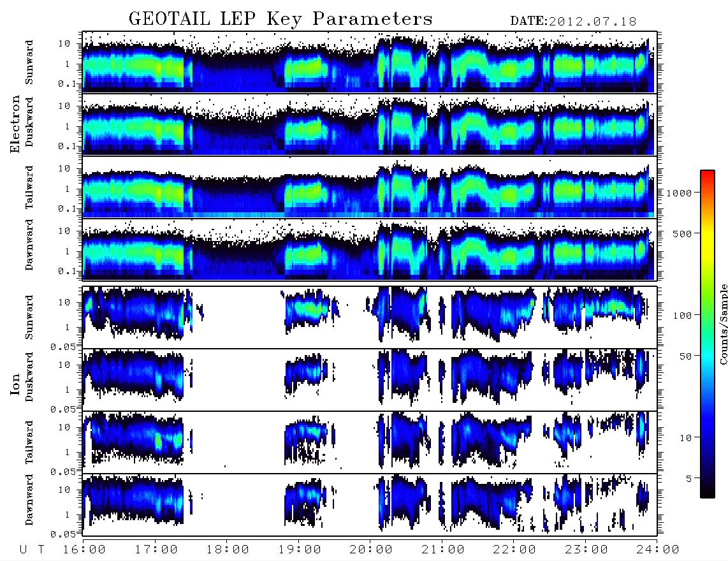Screen dimensions: 728x561
Task: Click the "U T" time axis label
Action: (x=32, y=550)
